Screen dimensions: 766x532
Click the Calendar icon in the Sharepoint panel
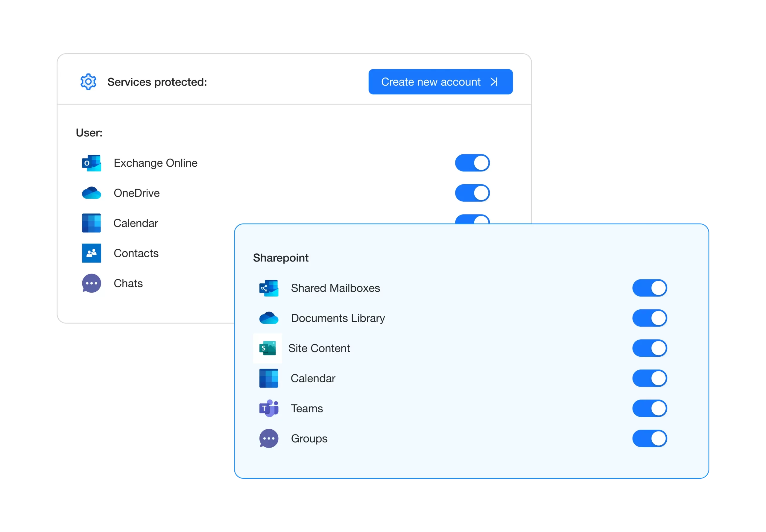pos(269,378)
